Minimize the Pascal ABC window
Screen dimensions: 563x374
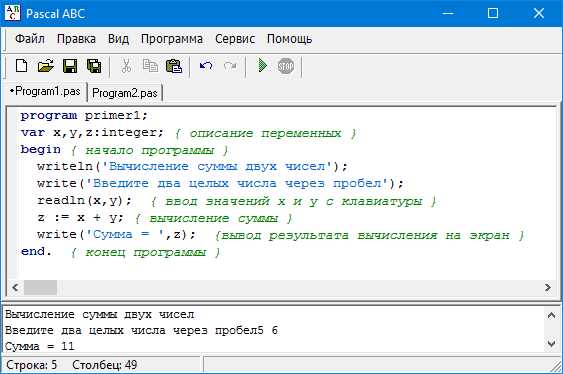[x=448, y=13]
